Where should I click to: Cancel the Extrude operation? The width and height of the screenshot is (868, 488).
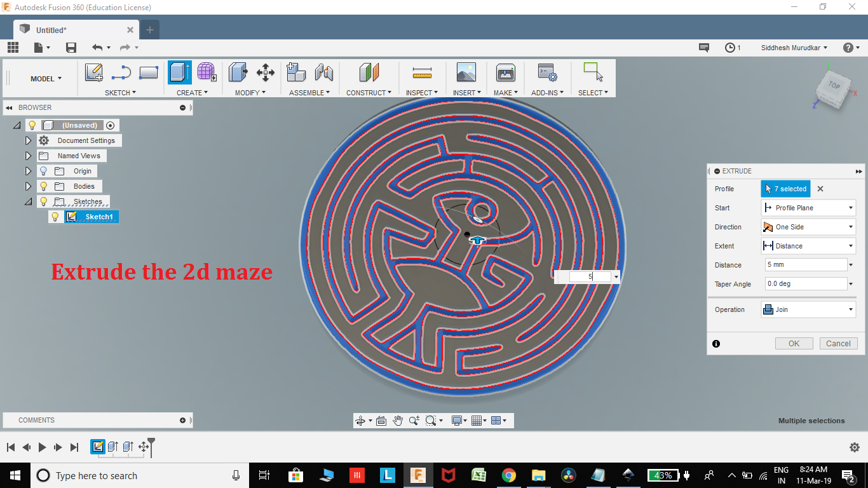point(838,343)
